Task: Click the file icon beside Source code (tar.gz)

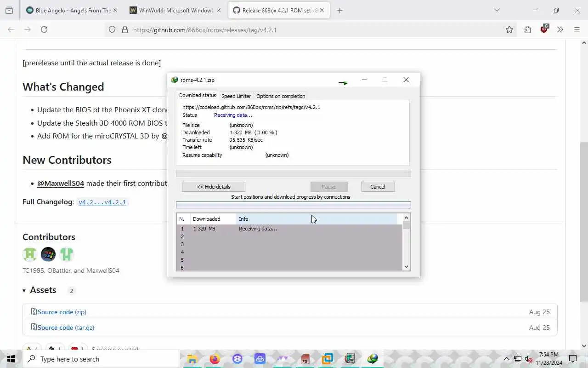Action: coord(34,328)
